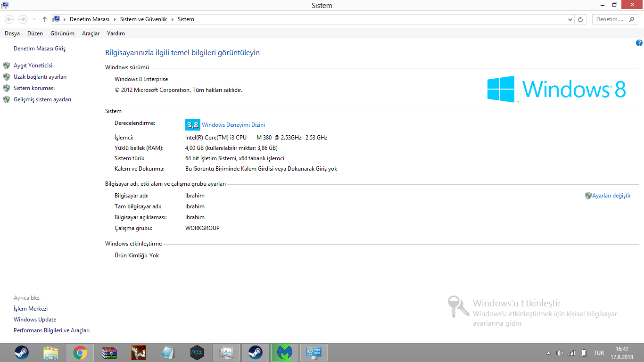
Task: Launch Nox from the taskbar
Action: (x=197, y=353)
